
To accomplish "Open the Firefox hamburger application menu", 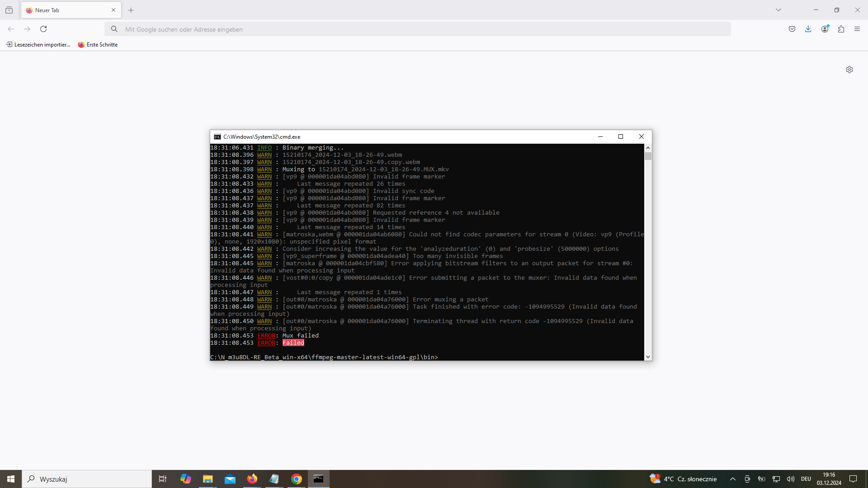I will [x=857, y=29].
